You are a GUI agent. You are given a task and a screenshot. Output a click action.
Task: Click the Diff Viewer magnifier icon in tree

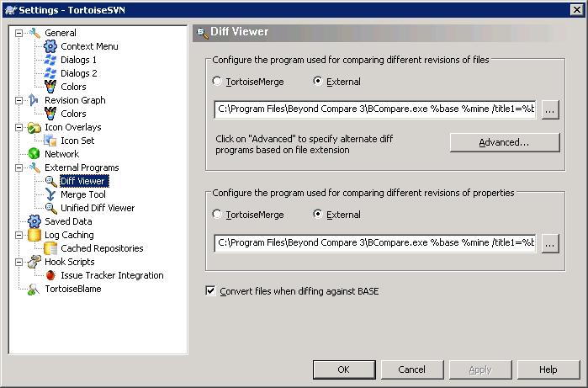tap(51, 181)
